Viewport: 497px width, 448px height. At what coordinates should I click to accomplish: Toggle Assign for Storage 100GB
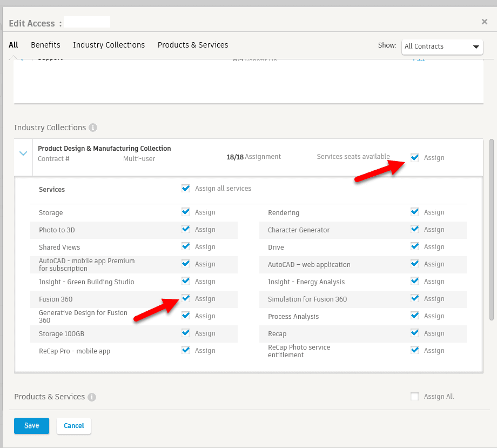click(186, 333)
